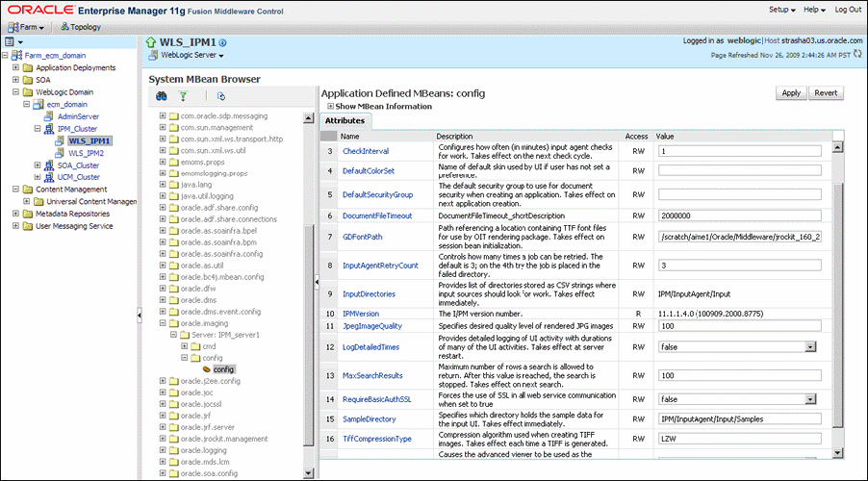Collapse the navigation pane splitter arrow
This screenshot has height=481, width=868.
click(x=140, y=316)
